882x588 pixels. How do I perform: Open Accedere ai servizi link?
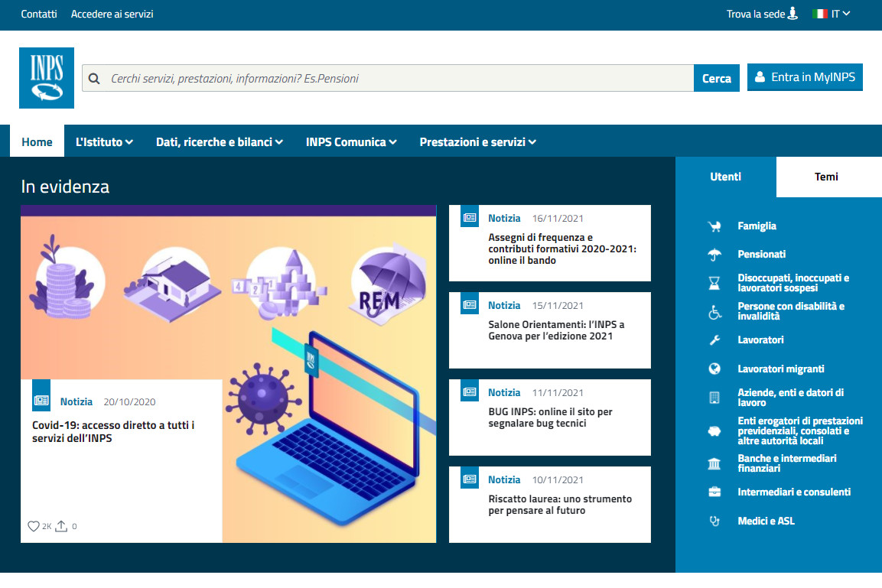(112, 14)
